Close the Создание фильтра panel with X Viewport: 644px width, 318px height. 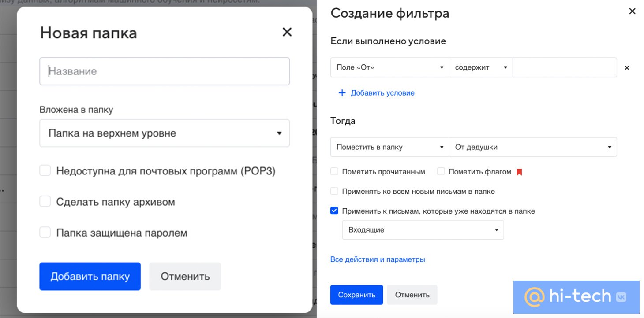coord(632,11)
